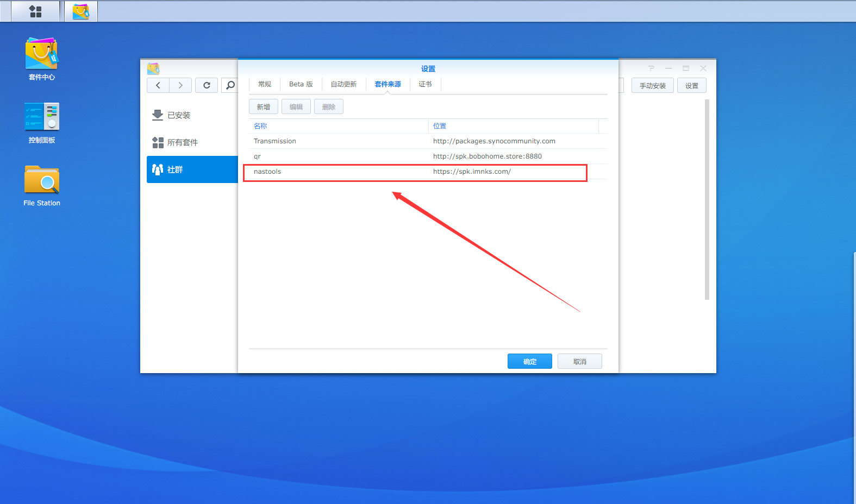Refresh the Package Center list
Viewport: 856px width, 504px height.
click(207, 85)
